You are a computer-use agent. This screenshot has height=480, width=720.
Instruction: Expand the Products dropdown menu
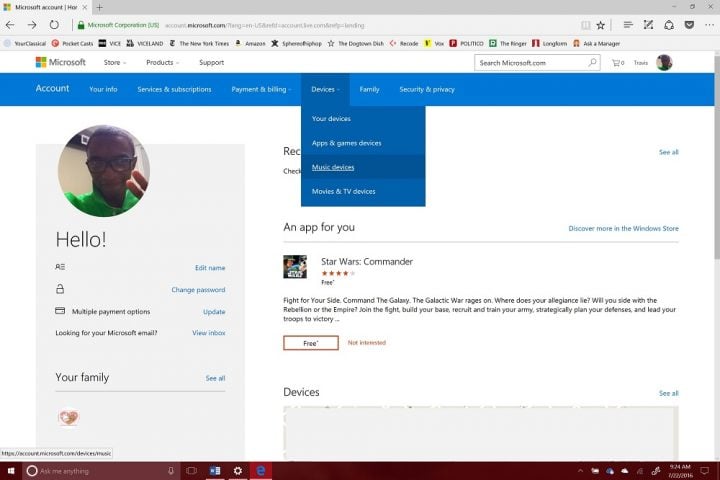(x=163, y=62)
